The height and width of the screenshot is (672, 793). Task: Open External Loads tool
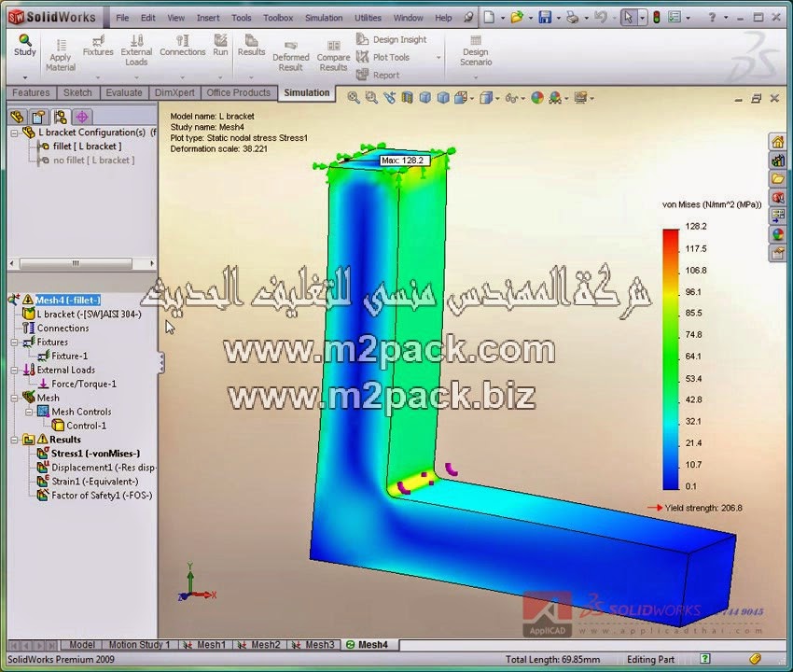[136, 49]
